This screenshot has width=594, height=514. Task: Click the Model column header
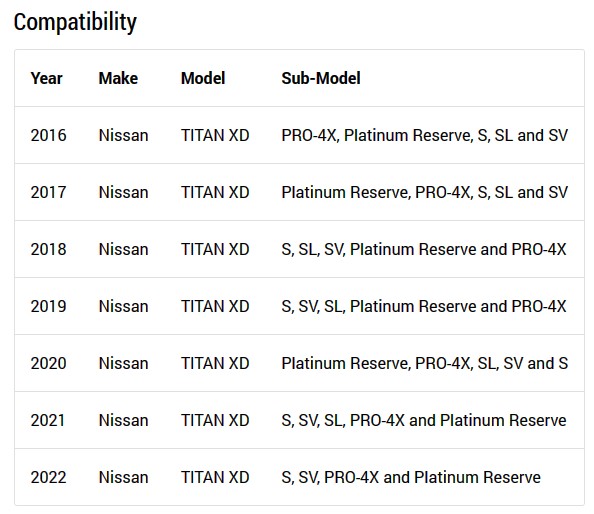tap(203, 78)
